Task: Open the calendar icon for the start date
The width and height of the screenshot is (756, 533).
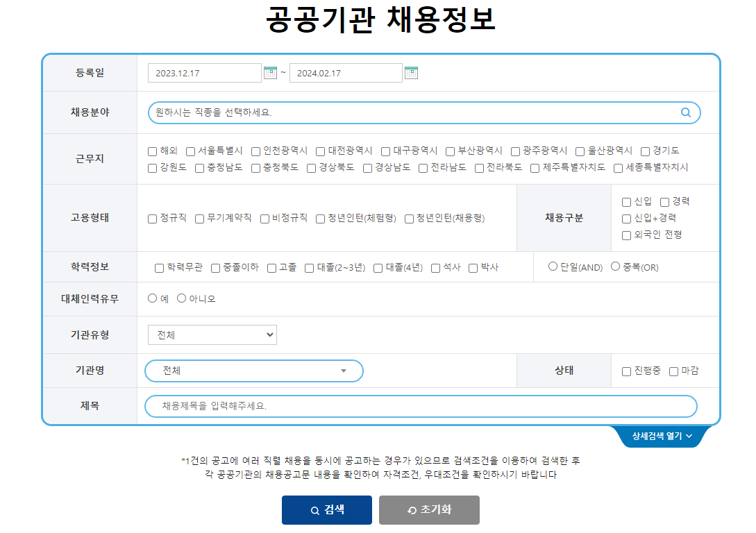Action: coord(269,72)
